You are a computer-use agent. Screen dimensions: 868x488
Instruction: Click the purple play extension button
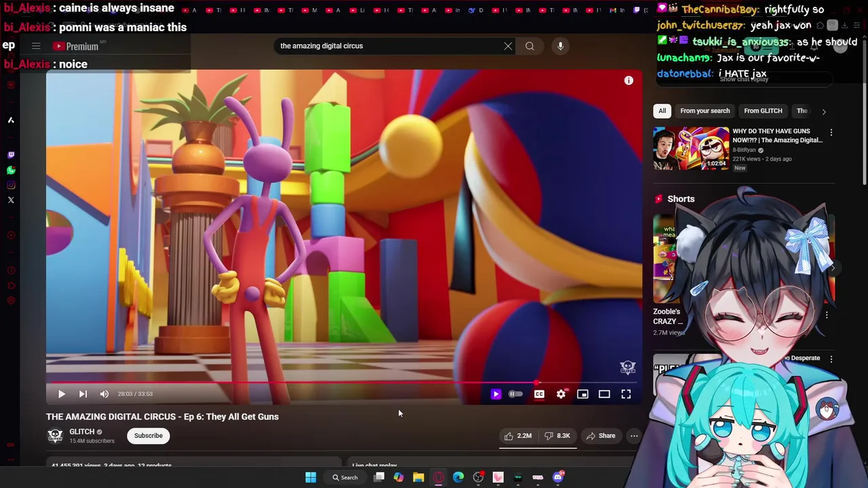tap(496, 394)
